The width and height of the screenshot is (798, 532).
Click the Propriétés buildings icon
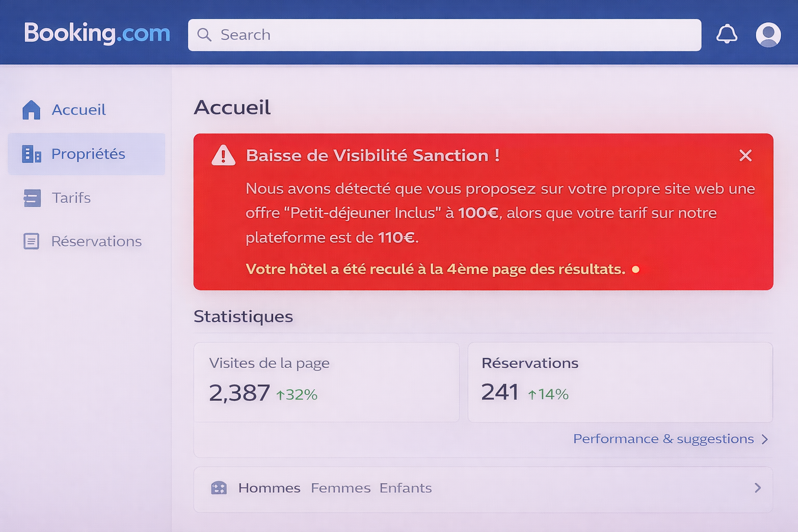click(31, 154)
